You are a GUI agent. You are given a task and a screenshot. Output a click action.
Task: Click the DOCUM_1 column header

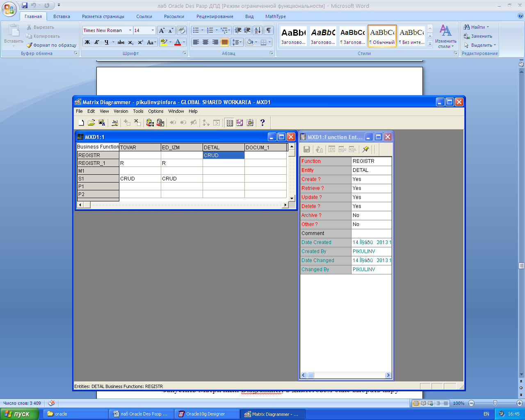point(265,147)
